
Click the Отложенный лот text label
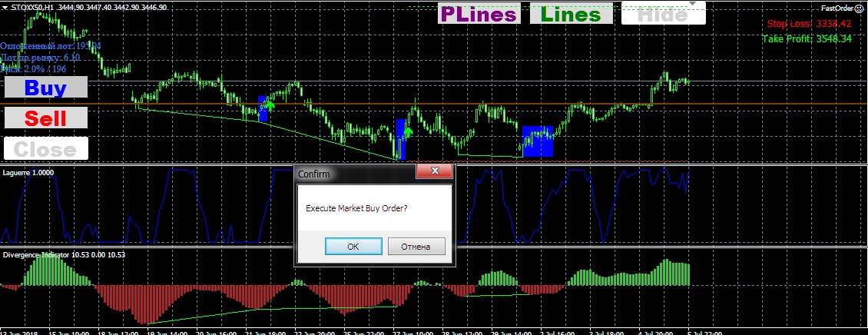tap(51, 46)
